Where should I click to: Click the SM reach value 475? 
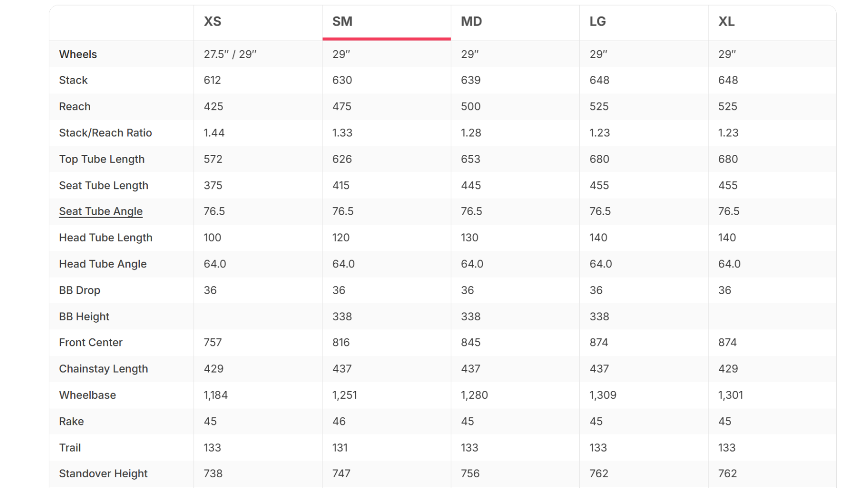click(341, 107)
